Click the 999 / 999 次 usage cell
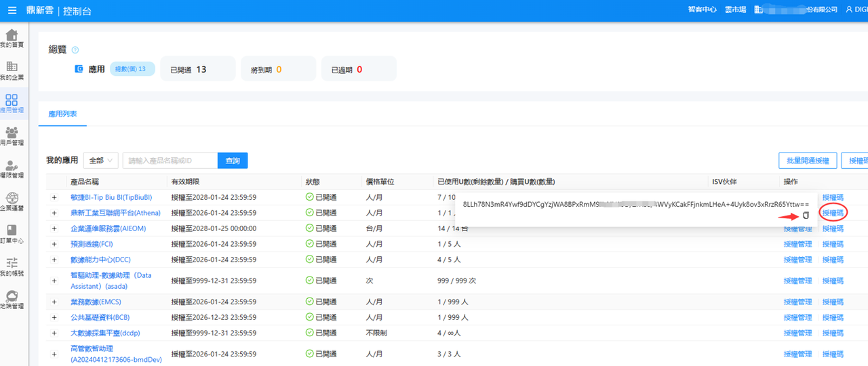The image size is (868, 366). pyautogui.click(x=457, y=281)
